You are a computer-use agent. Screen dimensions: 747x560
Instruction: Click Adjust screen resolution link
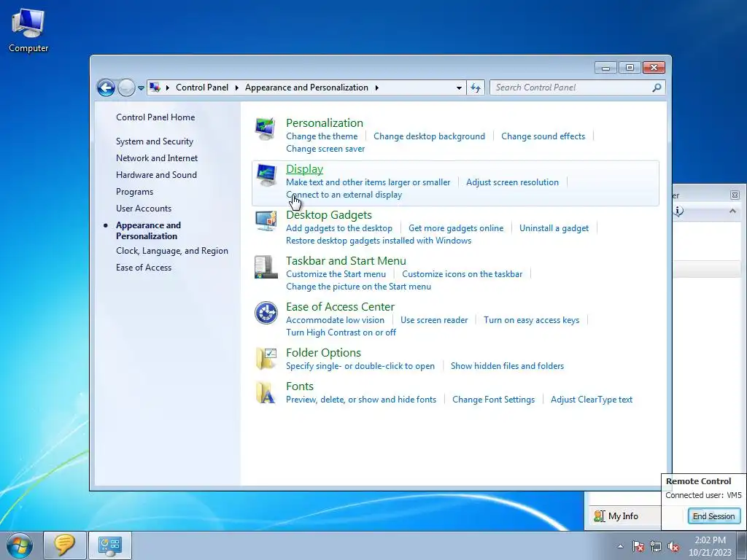[512, 182]
